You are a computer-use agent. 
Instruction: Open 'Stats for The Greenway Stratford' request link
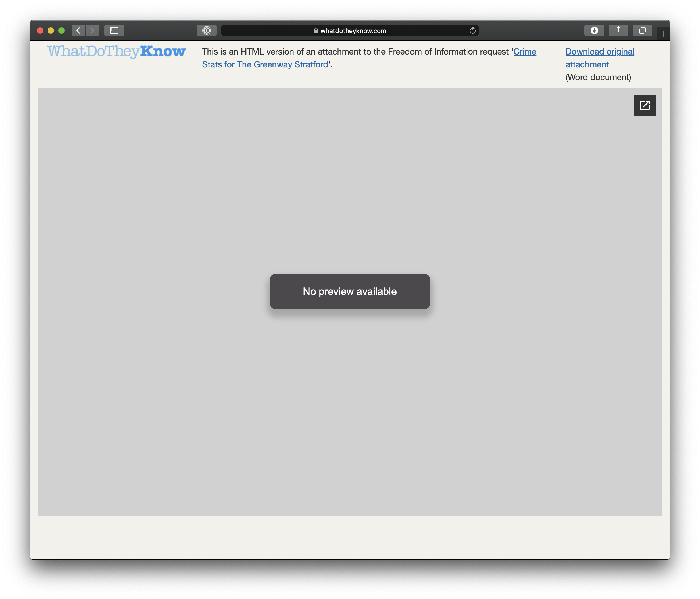click(x=265, y=64)
